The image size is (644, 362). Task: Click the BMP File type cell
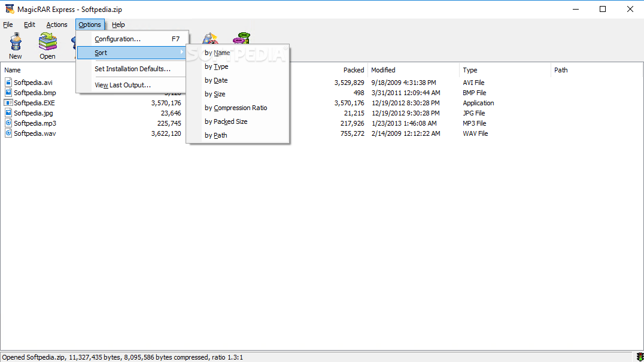tap(475, 93)
